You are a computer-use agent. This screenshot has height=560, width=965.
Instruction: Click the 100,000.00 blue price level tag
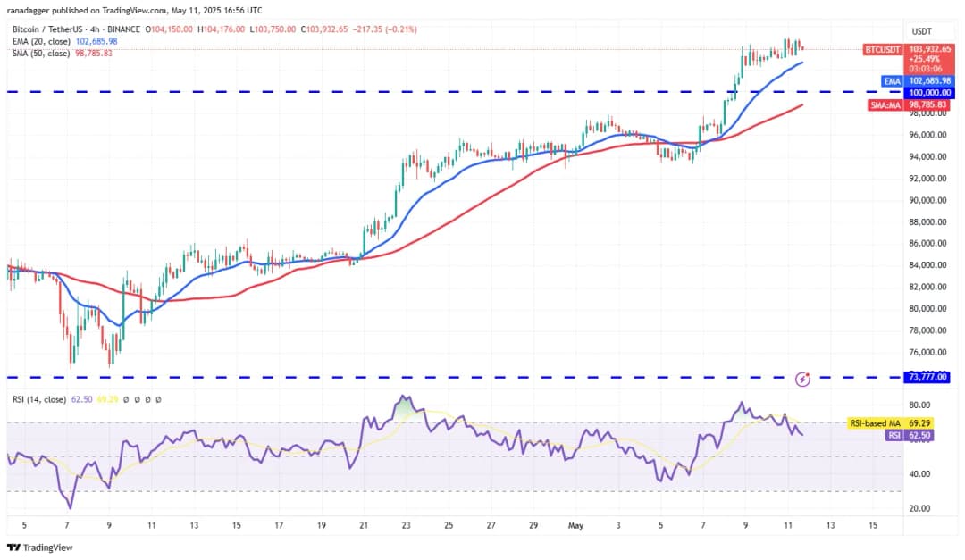coord(928,92)
